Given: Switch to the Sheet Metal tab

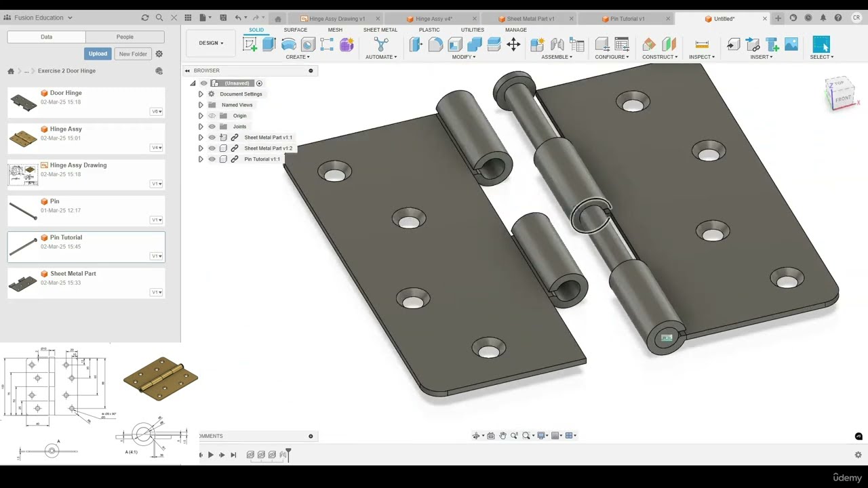Looking at the screenshot, I should [x=380, y=30].
